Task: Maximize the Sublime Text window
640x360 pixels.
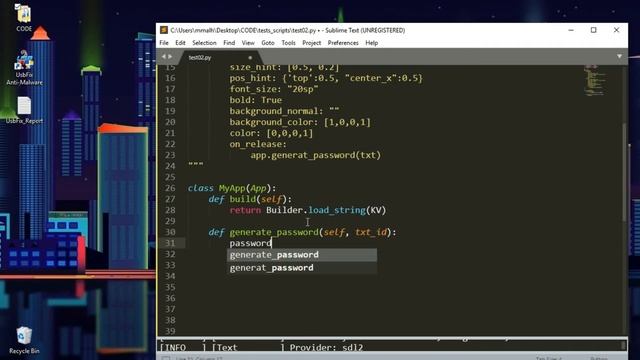Action: 593,30
